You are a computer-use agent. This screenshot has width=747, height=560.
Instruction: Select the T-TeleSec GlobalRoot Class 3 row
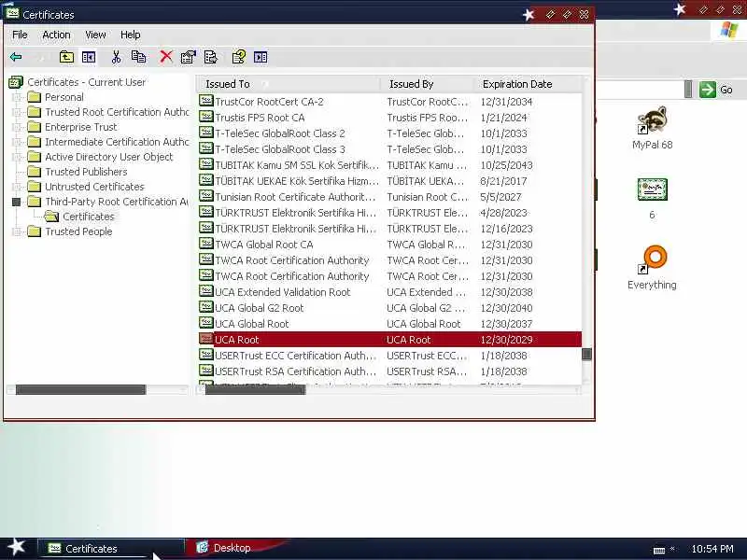click(389, 149)
